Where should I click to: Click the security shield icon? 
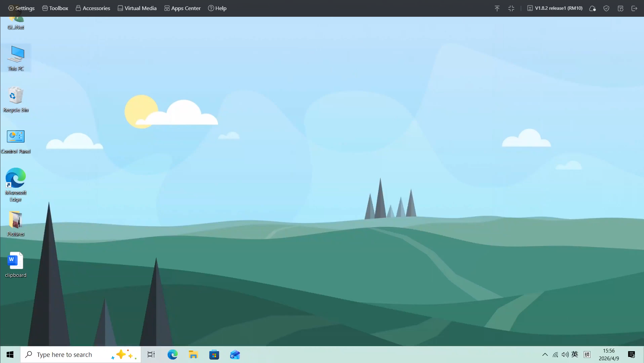tap(606, 8)
